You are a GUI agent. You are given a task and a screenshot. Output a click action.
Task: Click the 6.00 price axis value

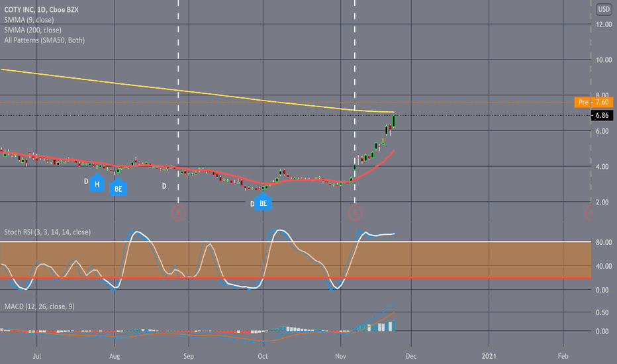click(602, 131)
